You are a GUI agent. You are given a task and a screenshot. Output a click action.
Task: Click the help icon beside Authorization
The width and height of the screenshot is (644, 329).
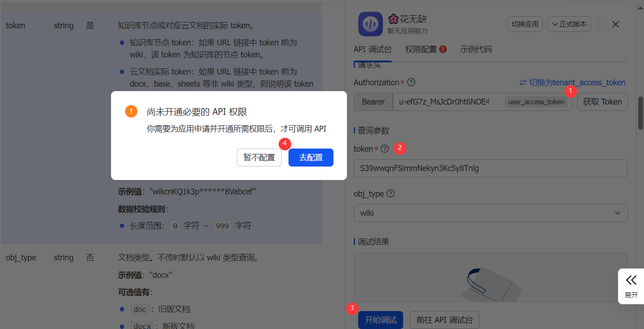(x=411, y=83)
